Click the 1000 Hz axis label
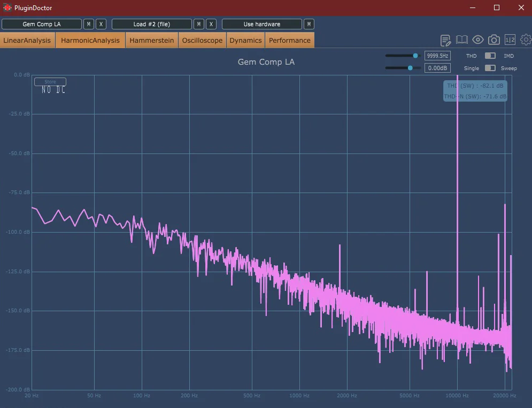Viewport: 532px width, 408px height. click(x=299, y=396)
